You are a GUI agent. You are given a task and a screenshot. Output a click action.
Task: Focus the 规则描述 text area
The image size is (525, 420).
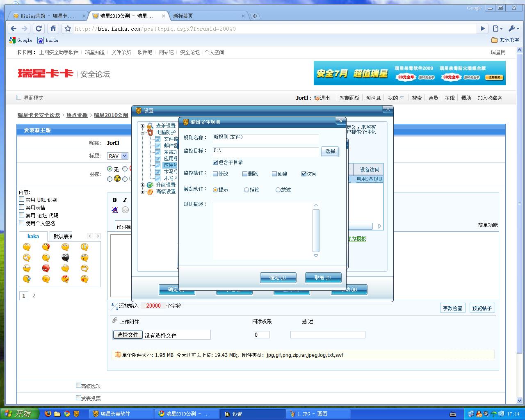click(262, 231)
